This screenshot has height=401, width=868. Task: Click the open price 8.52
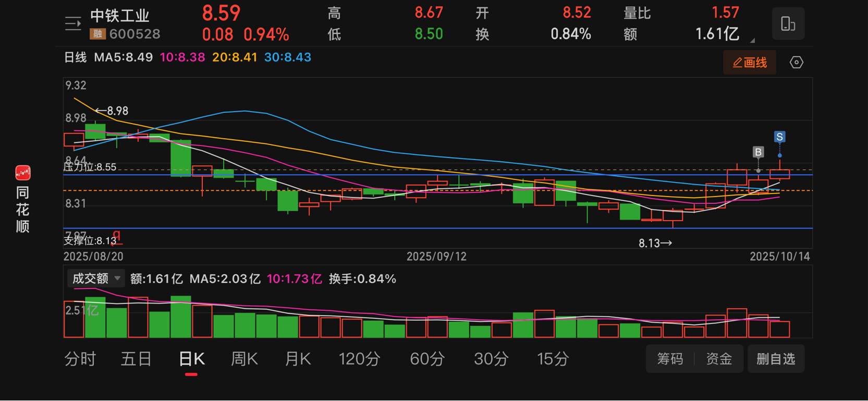[x=577, y=13]
